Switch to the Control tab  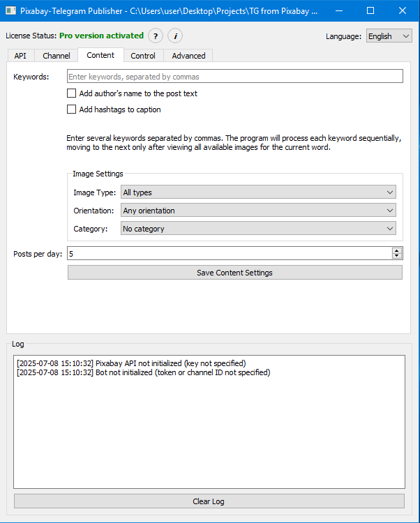click(143, 56)
